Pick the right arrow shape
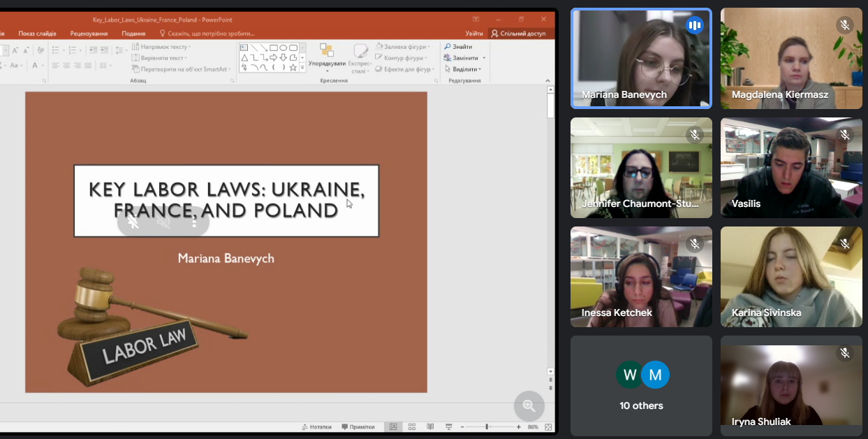 click(273, 57)
